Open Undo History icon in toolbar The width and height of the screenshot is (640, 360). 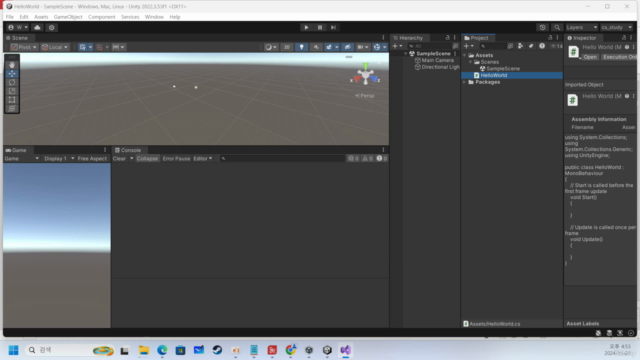click(542, 27)
